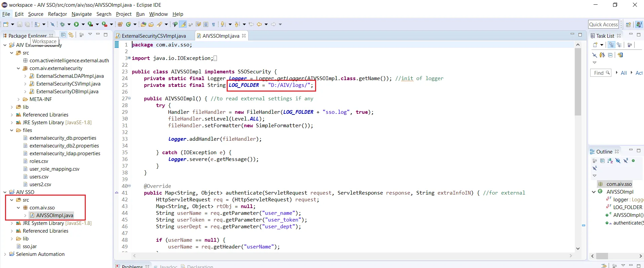Click the editor vertical scrollbar thumb

[578, 82]
